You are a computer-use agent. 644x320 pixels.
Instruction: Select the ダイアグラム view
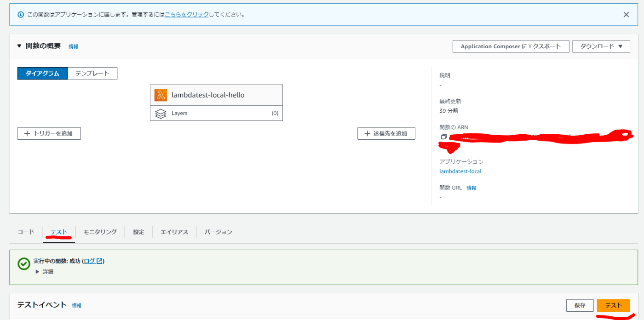coord(42,74)
